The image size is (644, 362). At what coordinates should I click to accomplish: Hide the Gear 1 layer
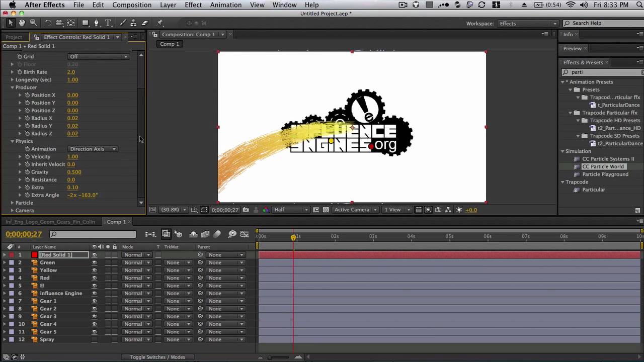[94, 301]
